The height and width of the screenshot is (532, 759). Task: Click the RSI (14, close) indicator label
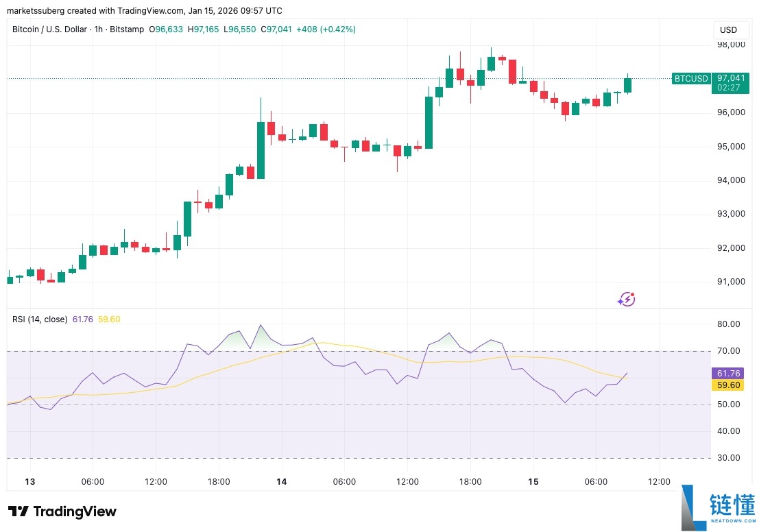(40, 319)
